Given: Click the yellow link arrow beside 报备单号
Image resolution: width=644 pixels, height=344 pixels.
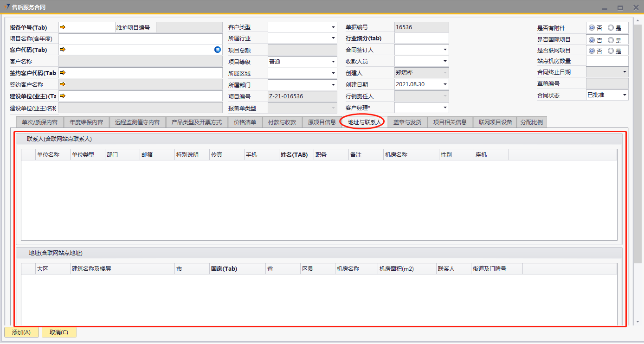Looking at the screenshot, I should coord(63,27).
